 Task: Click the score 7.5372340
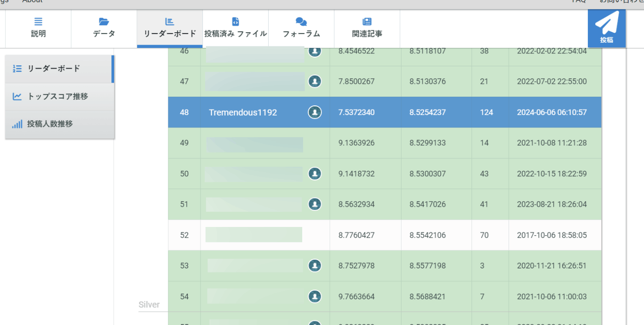coord(356,112)
